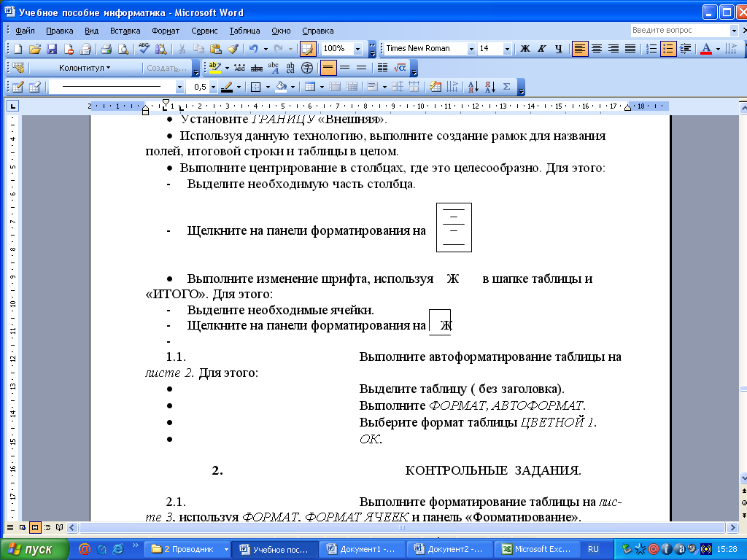Toggle bold Ж formatting
This screenshot has height=560, width=747.
point(525,49)
